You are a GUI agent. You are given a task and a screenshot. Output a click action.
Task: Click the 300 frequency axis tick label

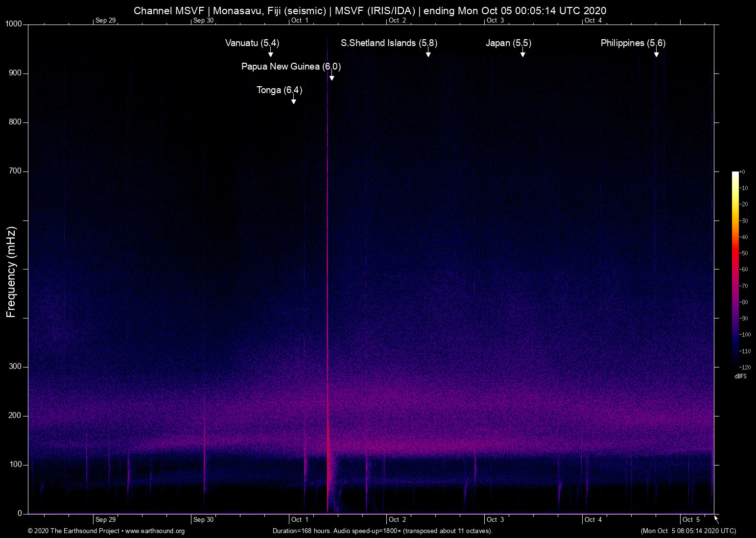coord(16,367)
